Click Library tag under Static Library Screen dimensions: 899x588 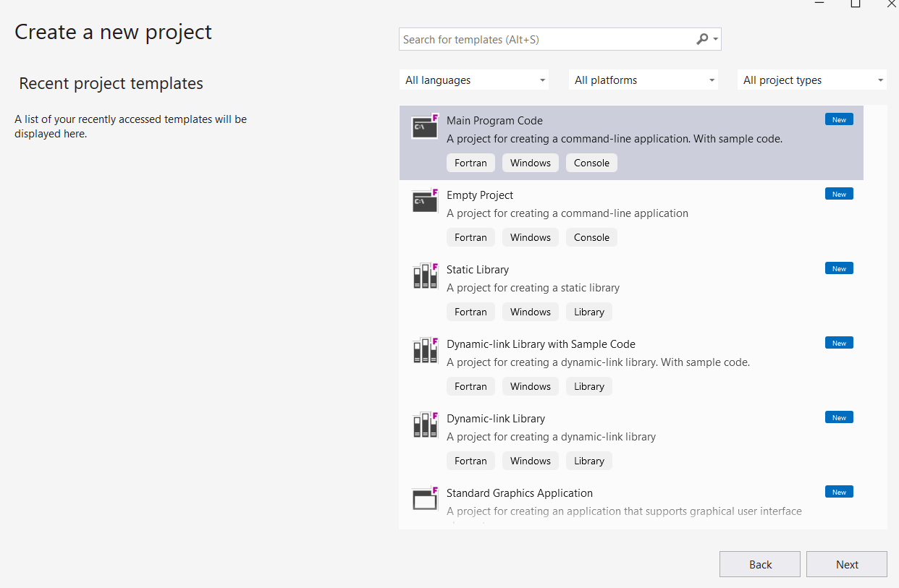(x=589, y=312)
